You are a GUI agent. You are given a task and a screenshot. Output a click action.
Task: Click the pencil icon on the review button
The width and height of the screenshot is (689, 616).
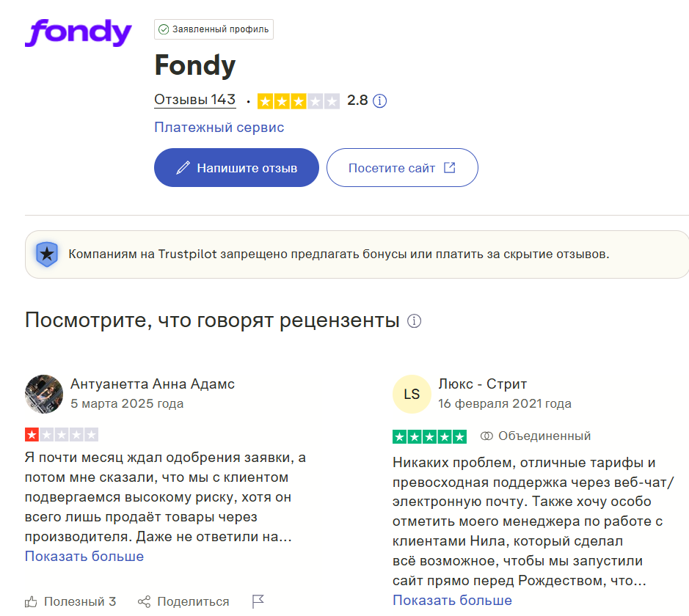pyautogui.click(x=183, y=167)
